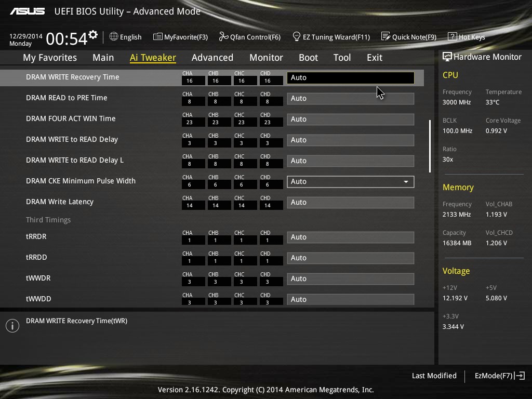Click tRRDD Auto field
The height and width of the screenshot is (399, 532).
point(351,258)
